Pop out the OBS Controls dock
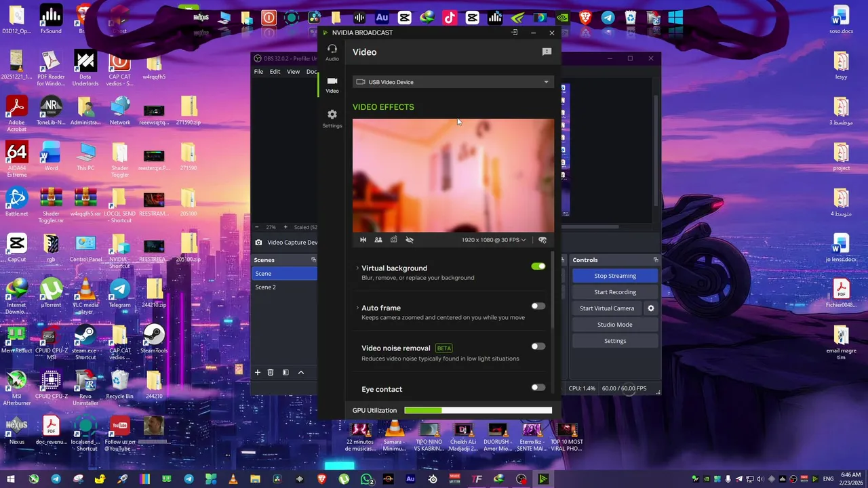The height and width of the screenshot is (488, 868). 656,260
